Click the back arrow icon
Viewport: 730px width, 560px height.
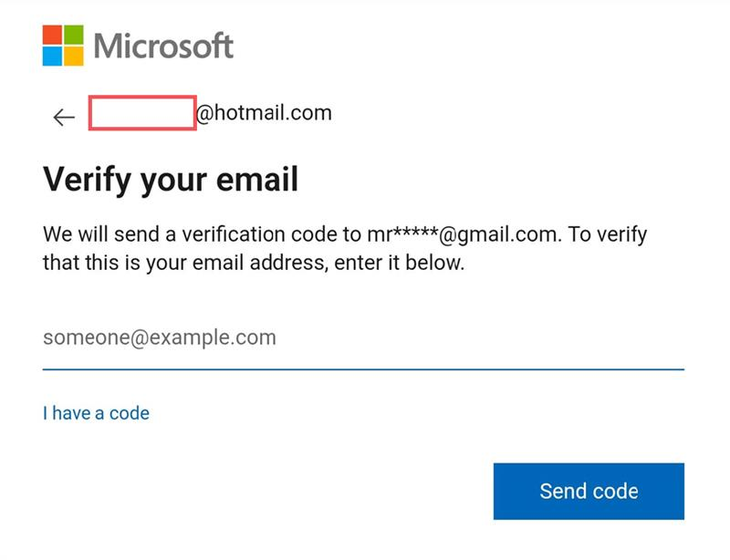64,118
